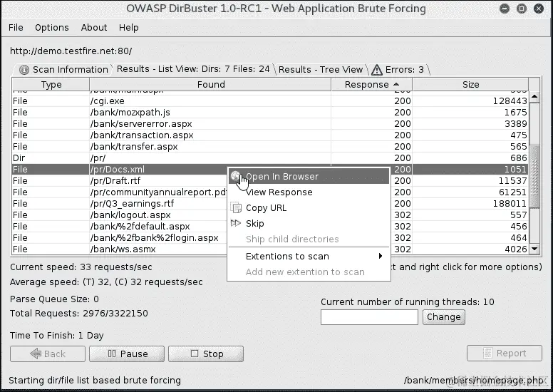The image size is (553, 392).
Task: Click the square stop icon on Stop button
Action: click(195, 354)
